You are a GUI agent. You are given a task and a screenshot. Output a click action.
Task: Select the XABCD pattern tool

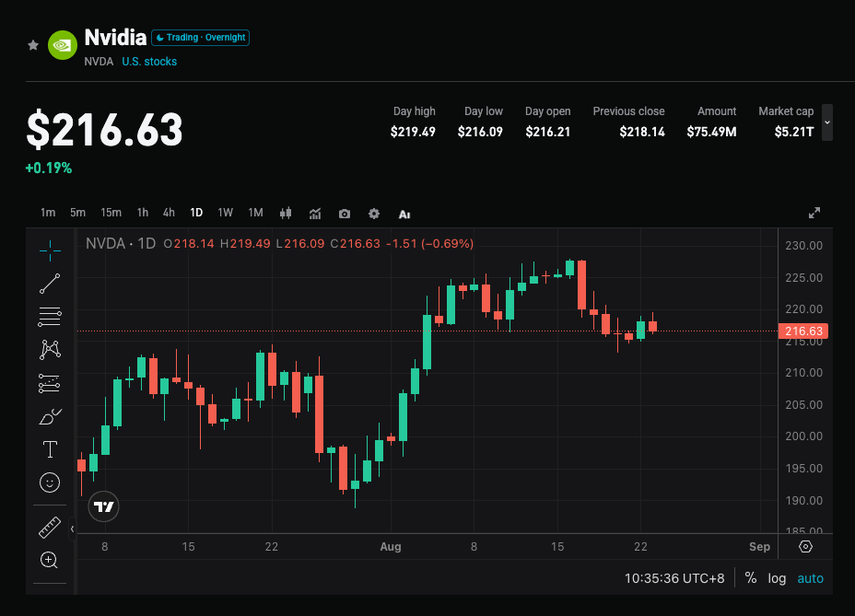tap(50, 349)
